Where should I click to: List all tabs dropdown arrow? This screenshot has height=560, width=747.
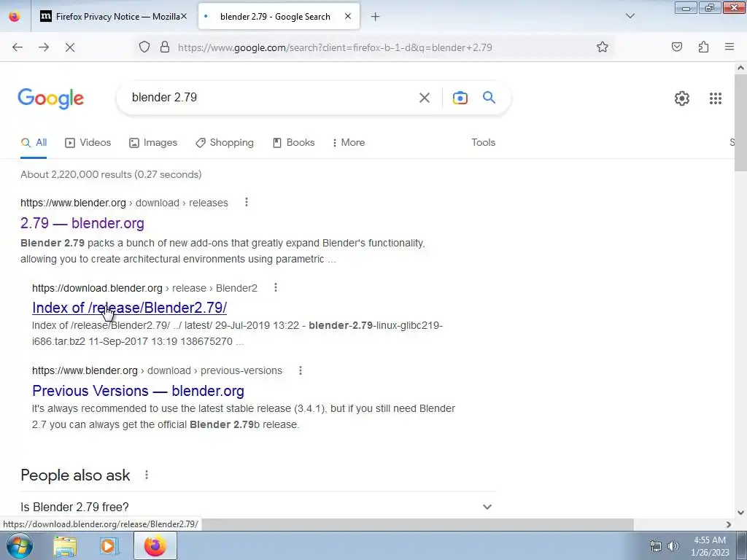(630, 16)
